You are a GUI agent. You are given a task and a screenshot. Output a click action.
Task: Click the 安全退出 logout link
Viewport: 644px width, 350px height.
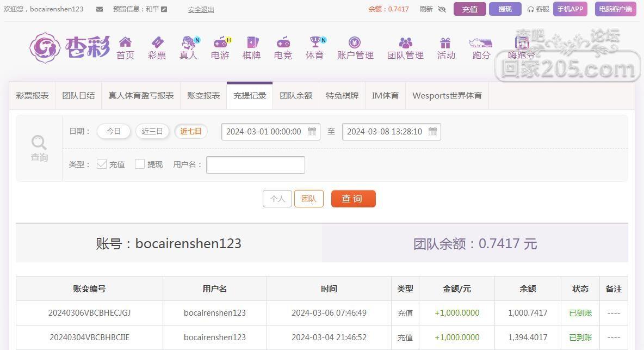pyautogui.click(x=201, y=9)
